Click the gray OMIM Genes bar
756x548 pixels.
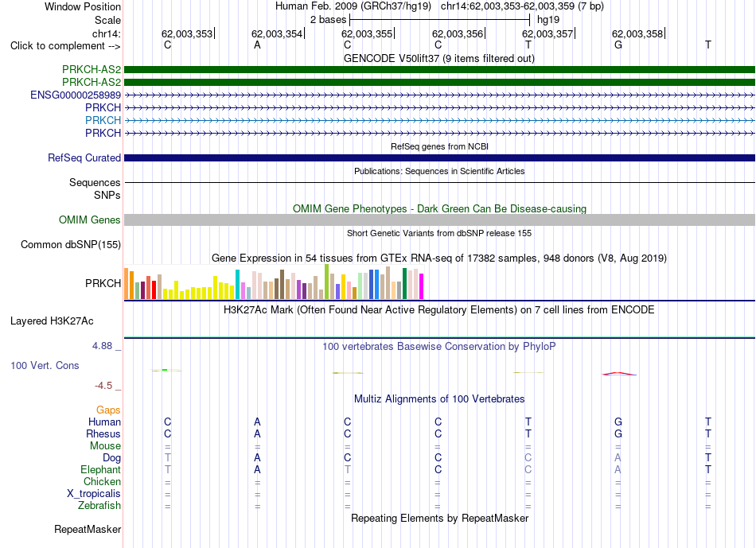(439, 220)
